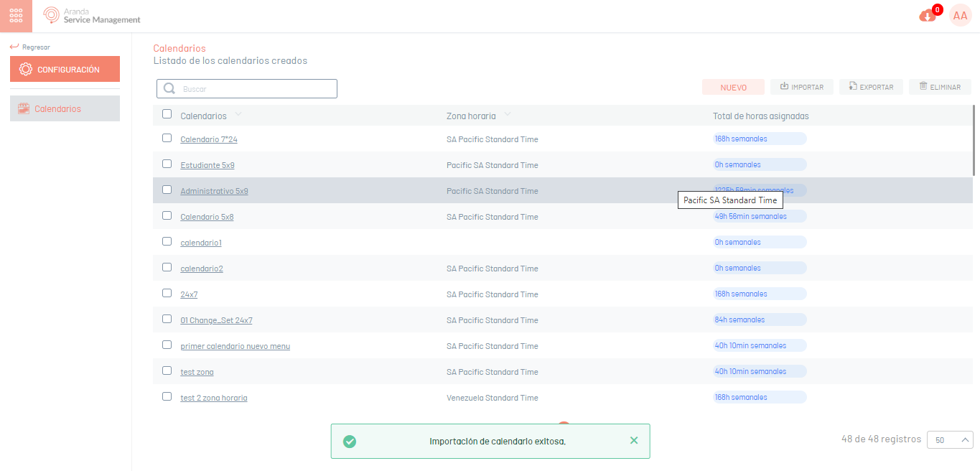This screenshot has height=471, width=980.
Task: Click the Calendarios sidebar calendar icon
Action: (x=24, y=109)
